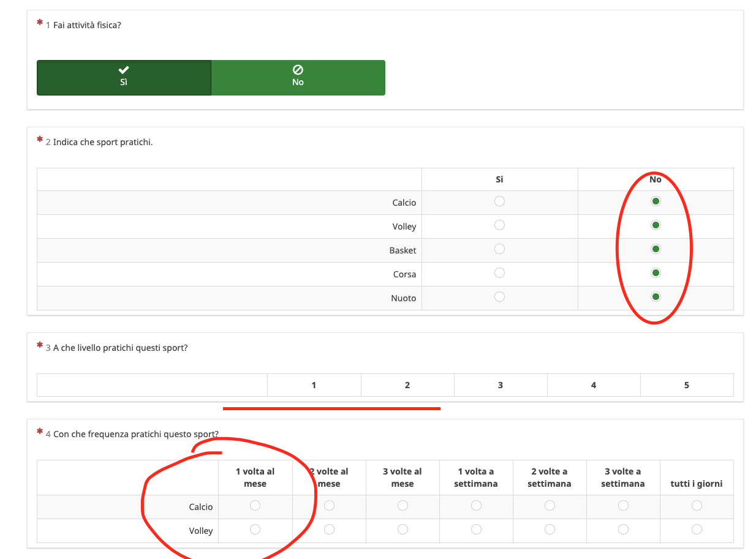Viewport: 756px width, 559px height.
Task: Choose 'tutti i giorni' for Volley
Action: pos(697,530)
